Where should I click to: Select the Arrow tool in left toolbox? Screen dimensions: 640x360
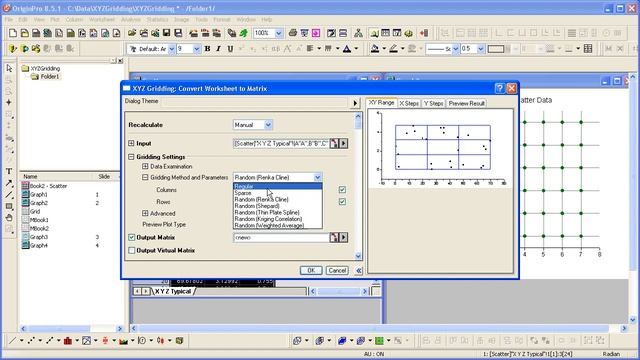9,183
